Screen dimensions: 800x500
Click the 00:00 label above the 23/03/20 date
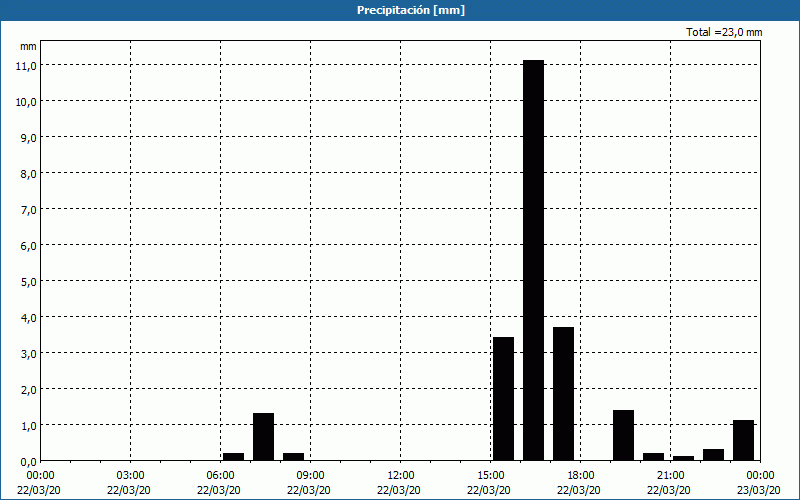(760, 476)
